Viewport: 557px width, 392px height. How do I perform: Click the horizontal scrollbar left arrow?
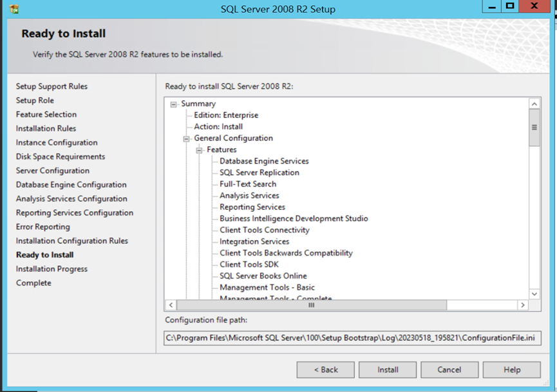tap(171, 305)
